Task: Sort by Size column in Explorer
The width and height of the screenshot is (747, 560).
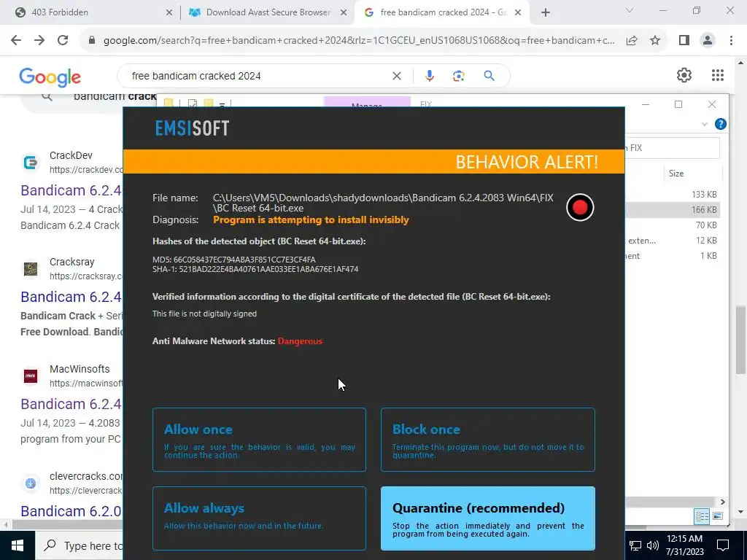Action: point(676,174)
